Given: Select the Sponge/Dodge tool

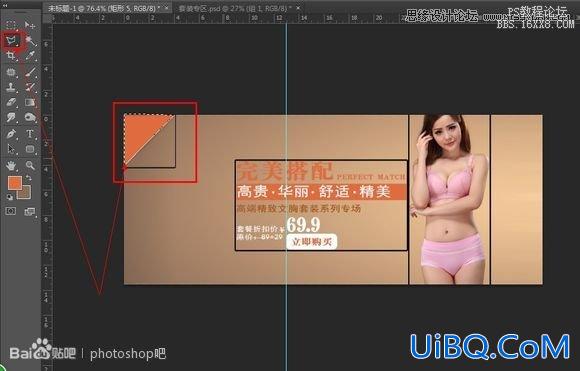Looking at the screenshot, I should coord(30,118).
